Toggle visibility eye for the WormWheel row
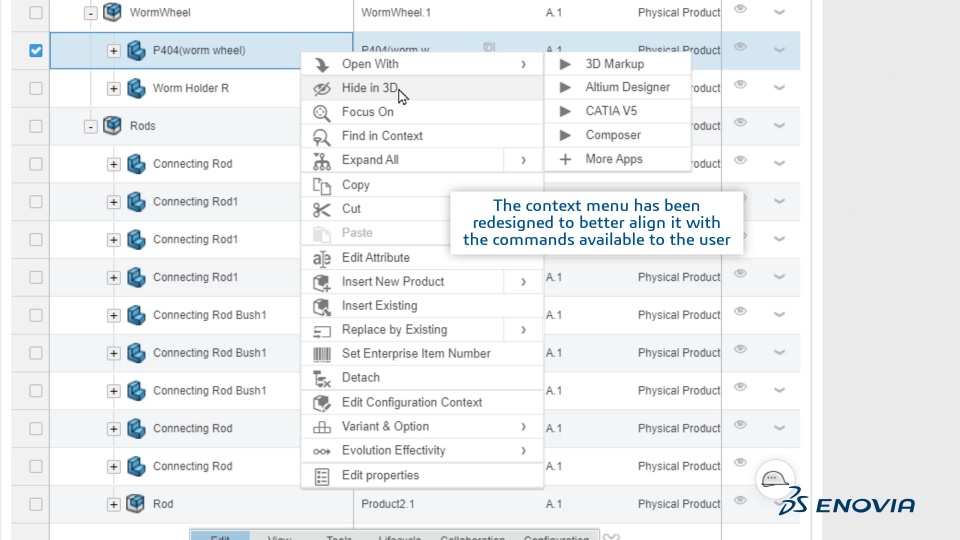 click(x=741, y=9)
